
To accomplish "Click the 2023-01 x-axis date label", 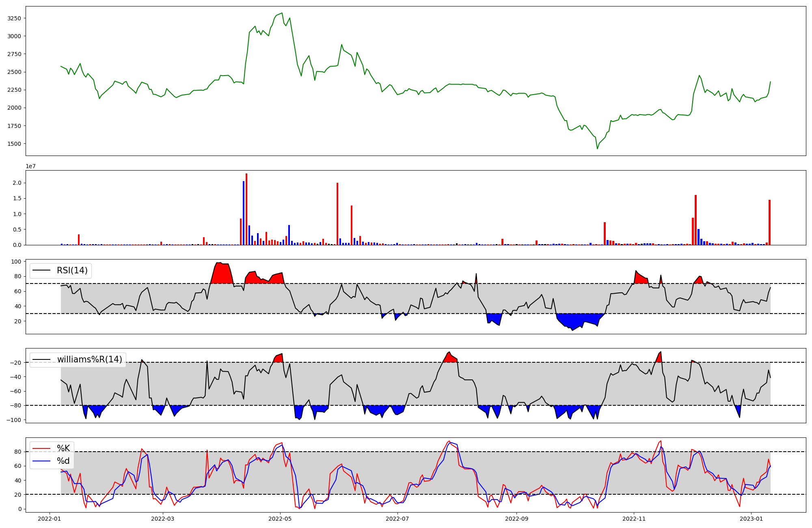I will tap(751, 518).
